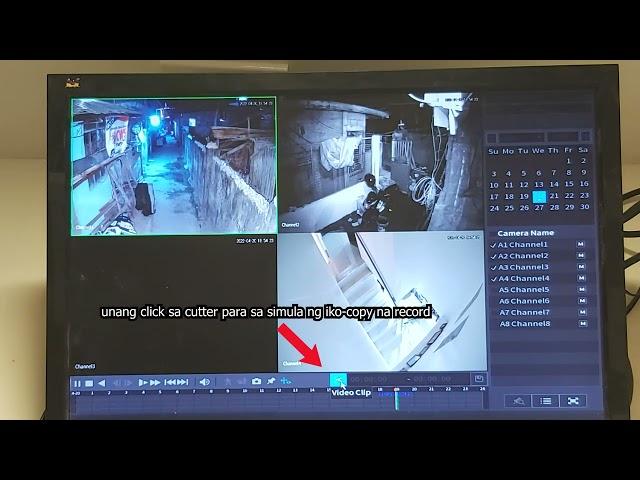Click the smart search person icon
Screen dimensions: 640x480
pos(228,382)
